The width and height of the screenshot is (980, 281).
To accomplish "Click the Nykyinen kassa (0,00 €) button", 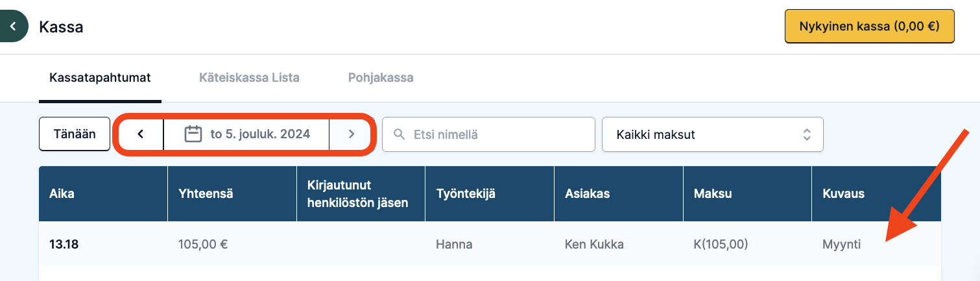I will (870, 27).
